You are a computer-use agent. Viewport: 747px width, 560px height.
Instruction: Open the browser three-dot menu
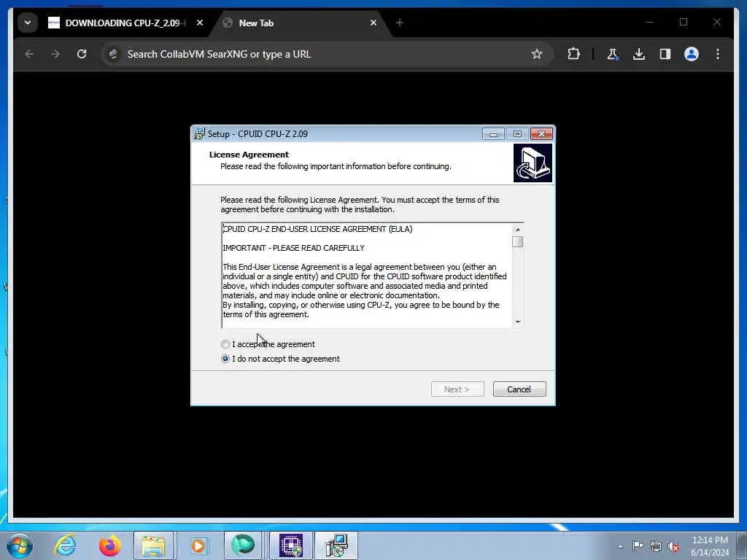pos(718,54)
